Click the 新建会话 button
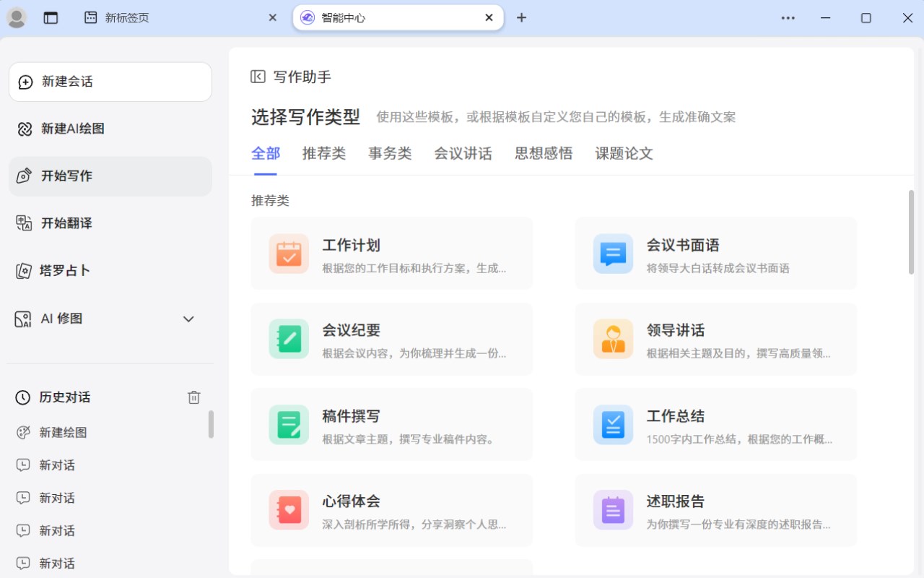This screenshot has height=578, width=924. tap(110, 82)
